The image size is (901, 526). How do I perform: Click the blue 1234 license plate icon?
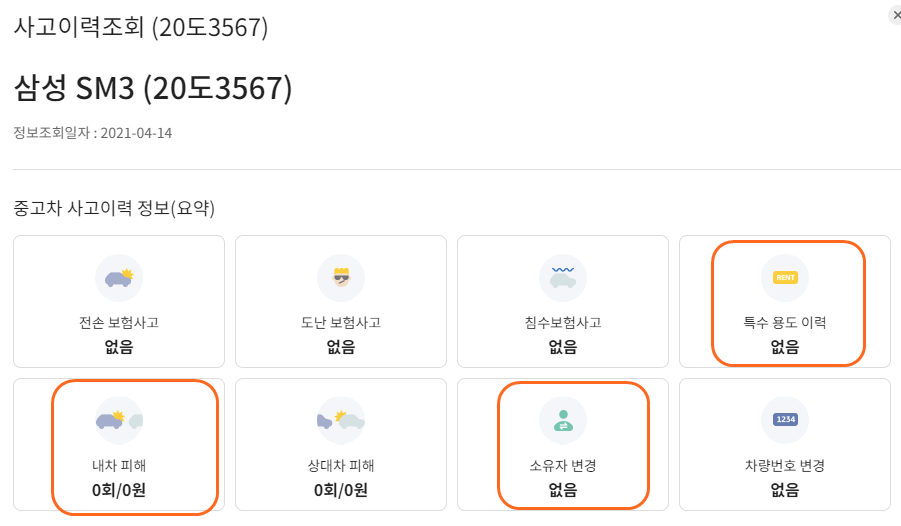(x=785, y=420)
